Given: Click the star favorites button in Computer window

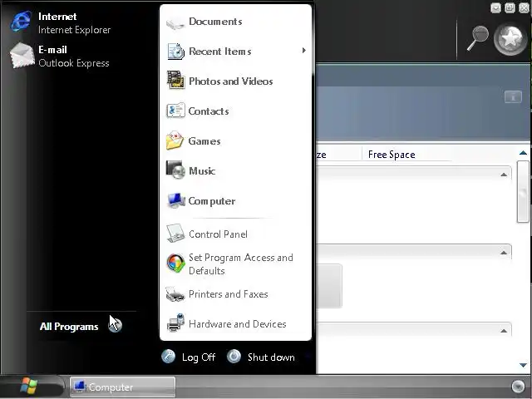Looking at the screenshot, I should [x=510, y=39].
